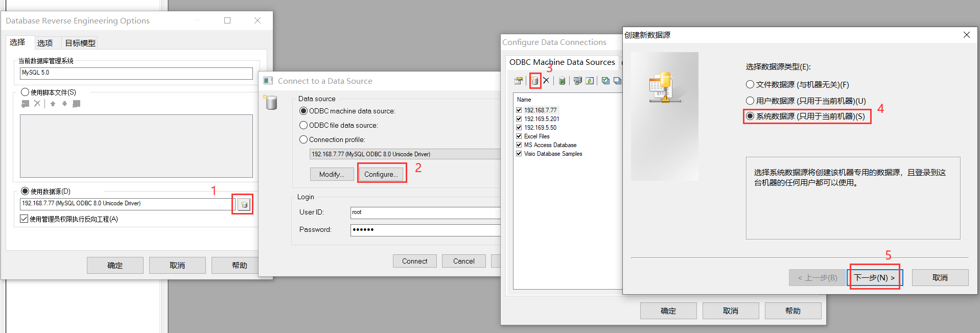
Task: Click the add data source icon in toolbar
Action: [x=534, y=81]
